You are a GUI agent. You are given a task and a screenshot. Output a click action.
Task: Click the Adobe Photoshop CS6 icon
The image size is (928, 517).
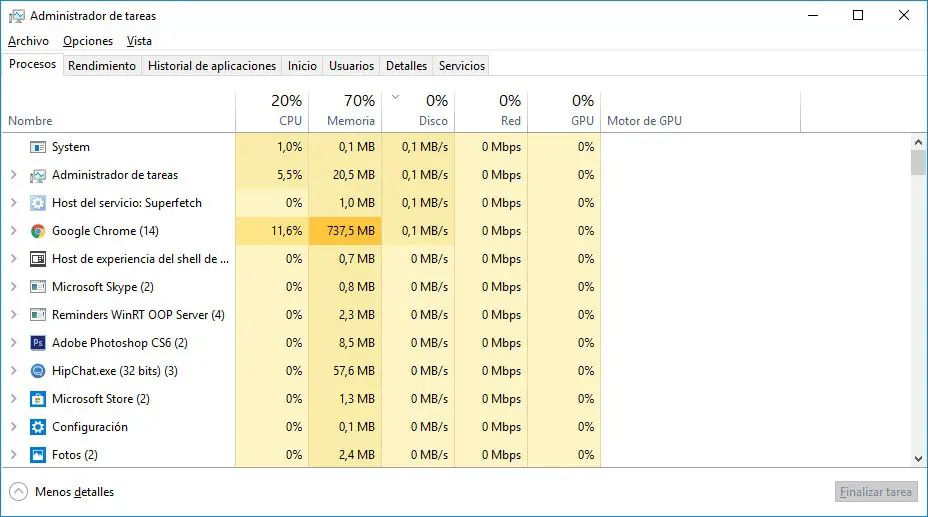click(x=38, y=343)
